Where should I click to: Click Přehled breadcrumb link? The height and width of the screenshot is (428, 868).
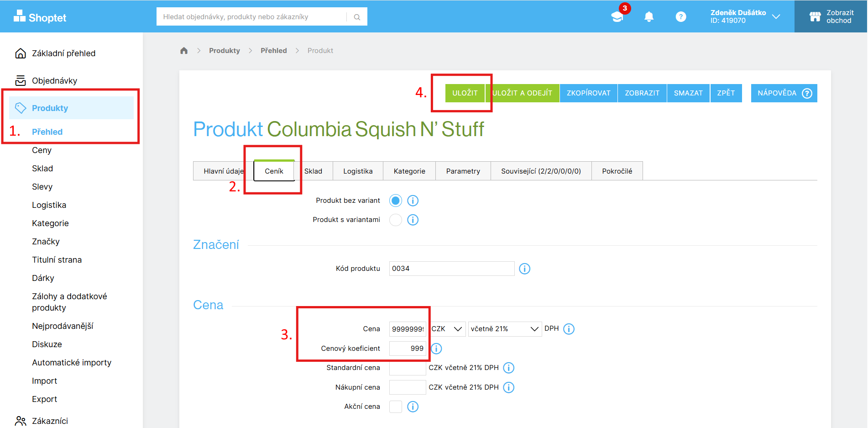pyautogui.click(x=274, y=51)
